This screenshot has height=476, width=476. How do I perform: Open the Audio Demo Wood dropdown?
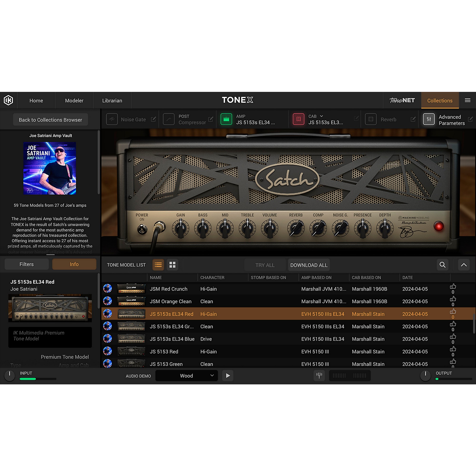pyautogui.click(x=187, y=376)
